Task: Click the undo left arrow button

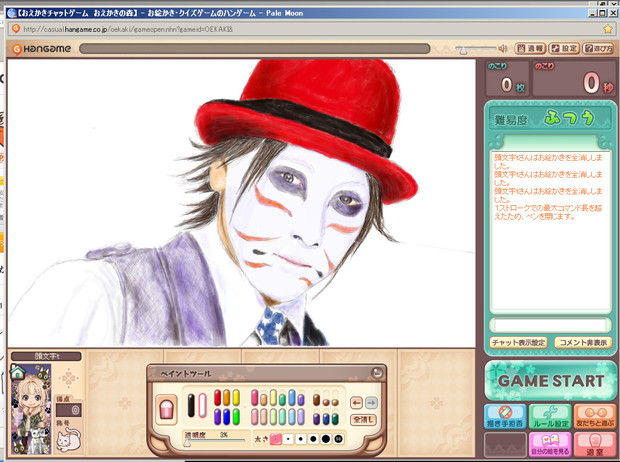Action: pos(355,403)
